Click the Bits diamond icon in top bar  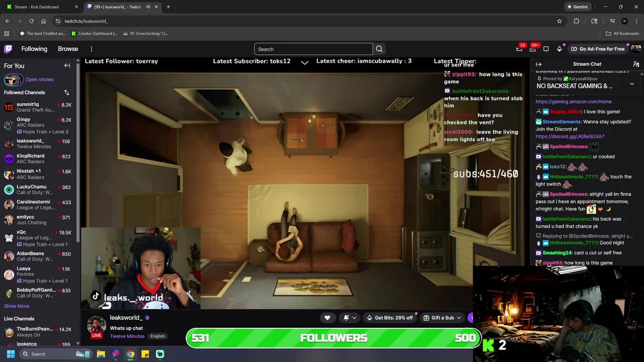(559, 49)
